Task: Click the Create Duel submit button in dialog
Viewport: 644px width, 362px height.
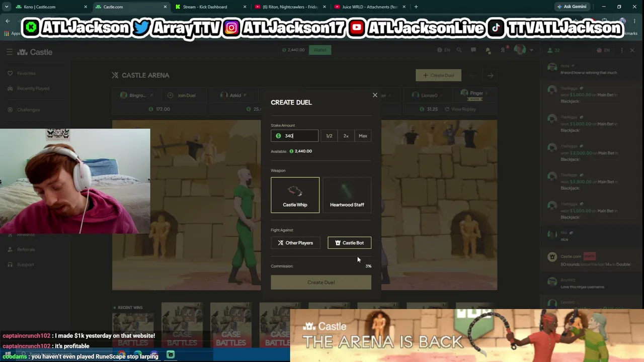Action: coord(321,282)
